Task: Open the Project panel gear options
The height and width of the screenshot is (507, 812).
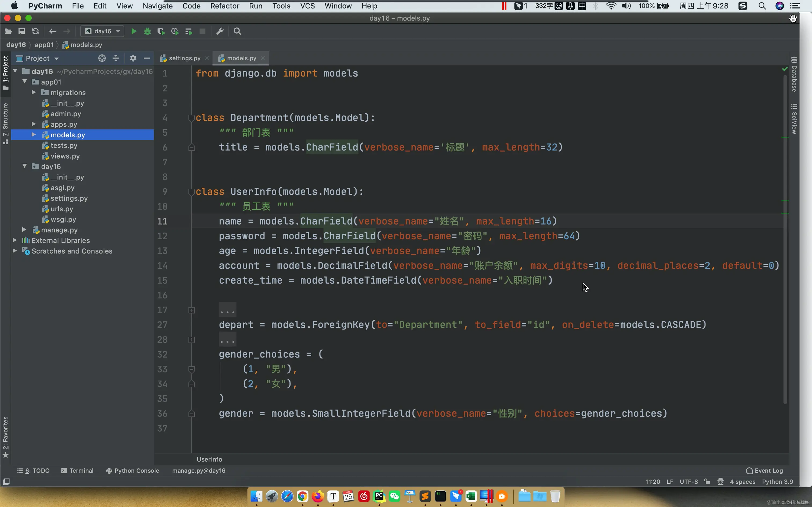Action: coord(133,58)
